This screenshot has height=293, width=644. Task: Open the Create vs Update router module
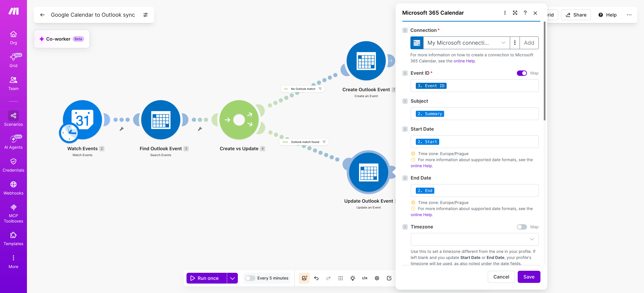[239, 120]
